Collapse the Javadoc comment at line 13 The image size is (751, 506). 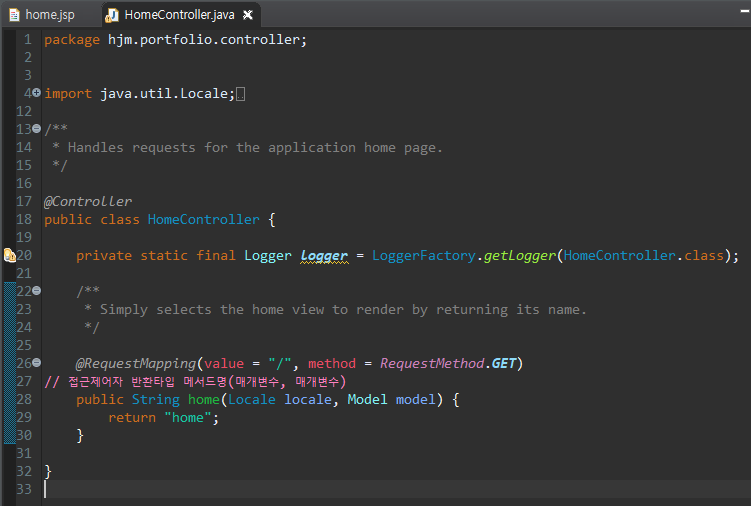click(36, 128)
